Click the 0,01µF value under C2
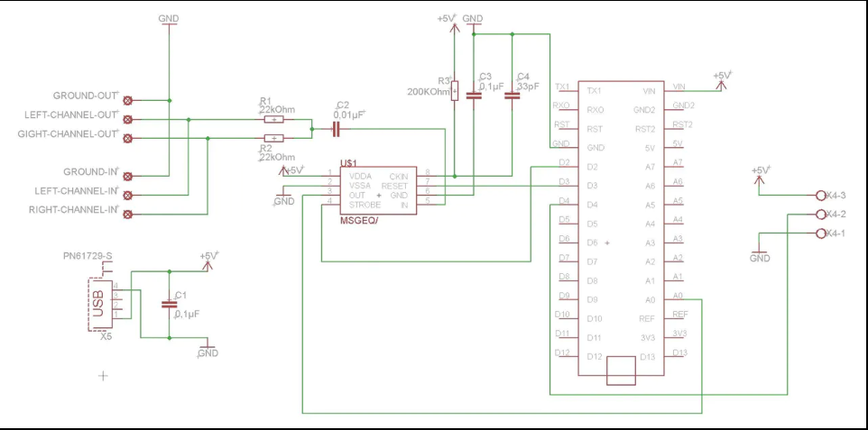 click(x=348, y=114)
